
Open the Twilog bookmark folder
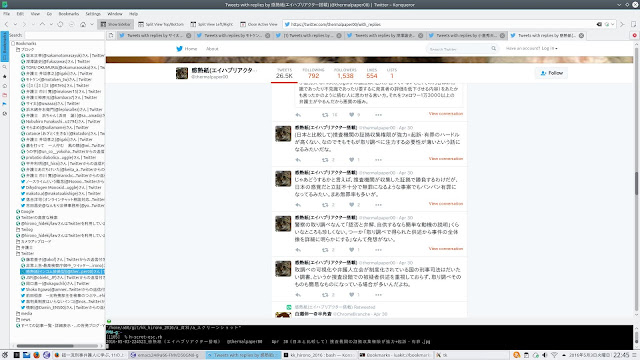pyautogui.click(x=27, y=230)
